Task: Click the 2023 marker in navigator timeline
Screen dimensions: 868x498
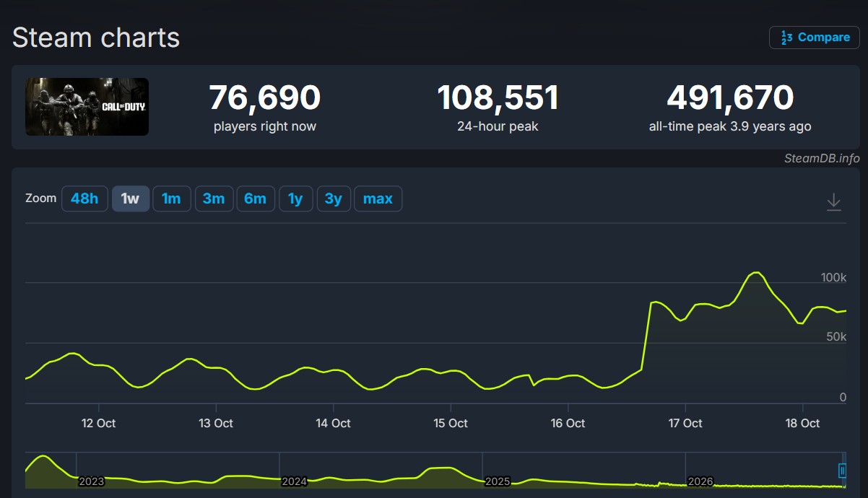Action: coord(91,481)
